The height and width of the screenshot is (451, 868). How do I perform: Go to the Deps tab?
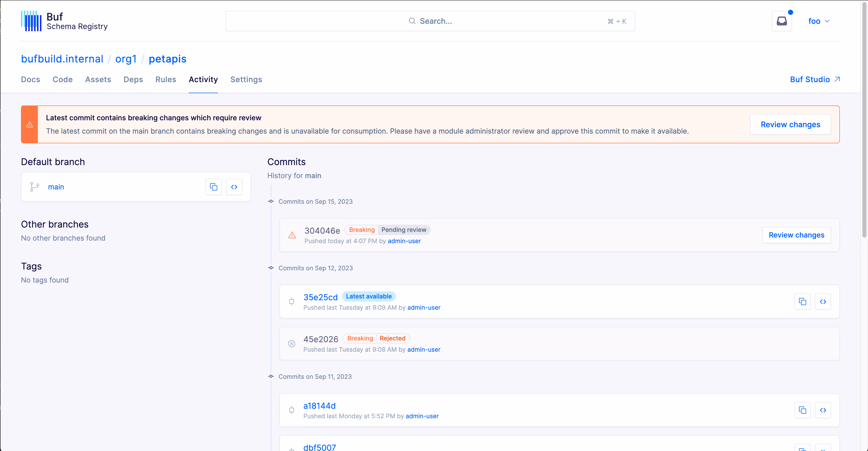[133, 80]
